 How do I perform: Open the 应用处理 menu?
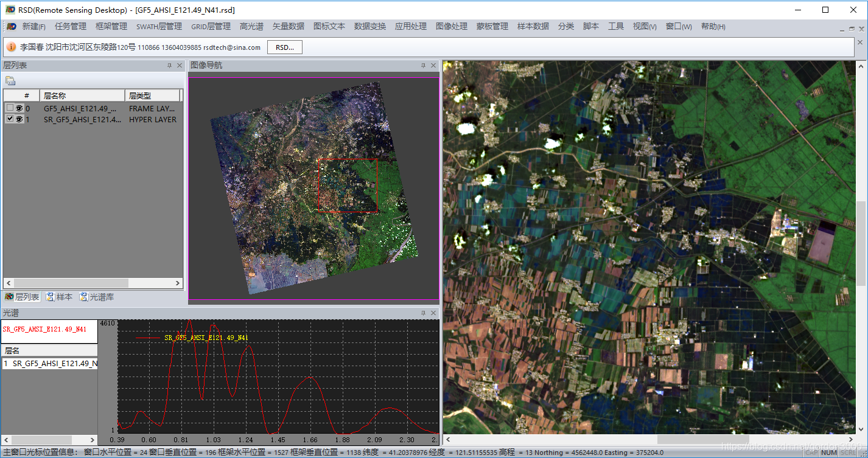411,27
